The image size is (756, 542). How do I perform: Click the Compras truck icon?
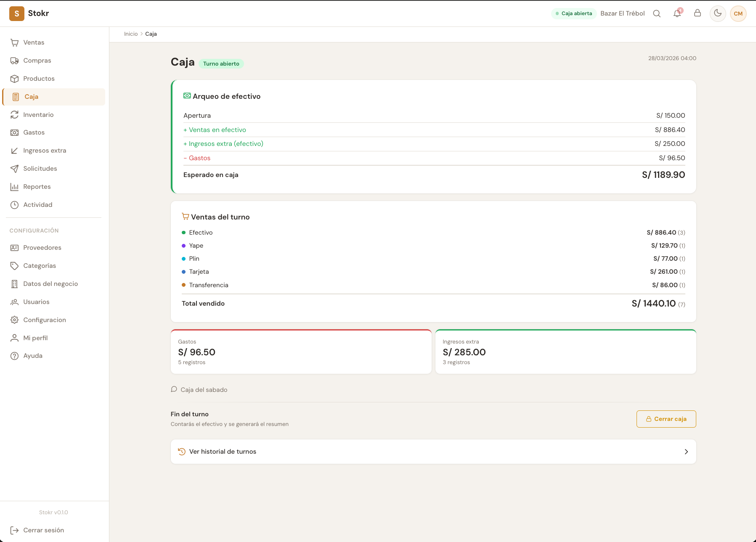pos(15,61)
